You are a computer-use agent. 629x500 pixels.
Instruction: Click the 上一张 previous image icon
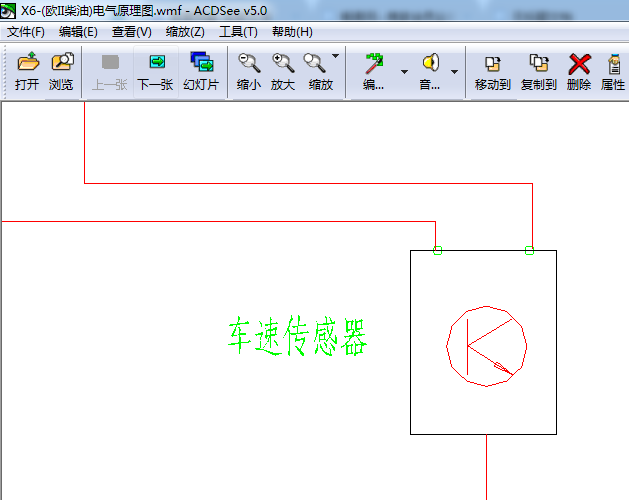pyautogui.click(x=110, y=71)
